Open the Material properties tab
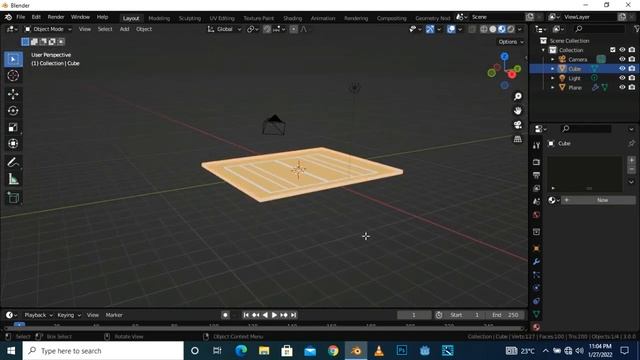 [536, 327]
